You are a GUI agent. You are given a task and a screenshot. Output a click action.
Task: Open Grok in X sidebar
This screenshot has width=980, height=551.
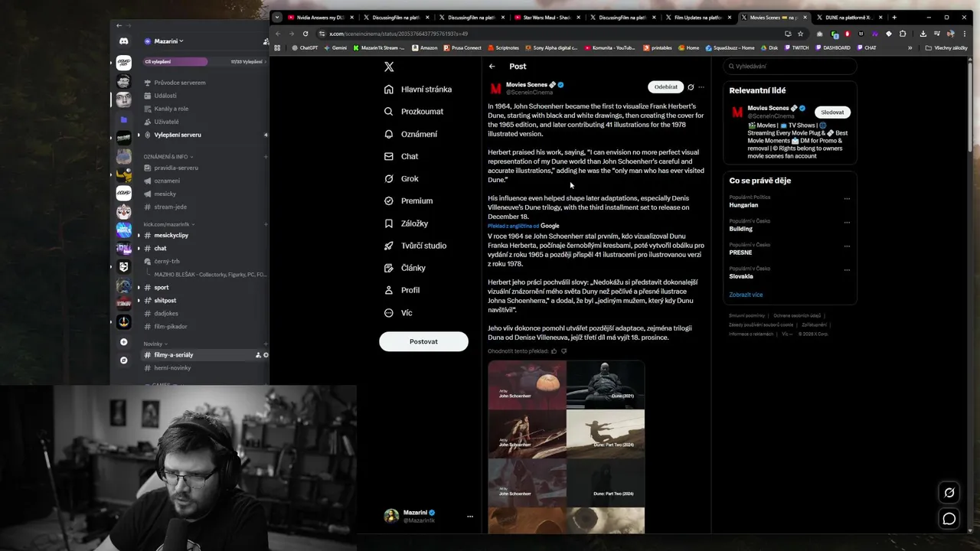(401, 178)
